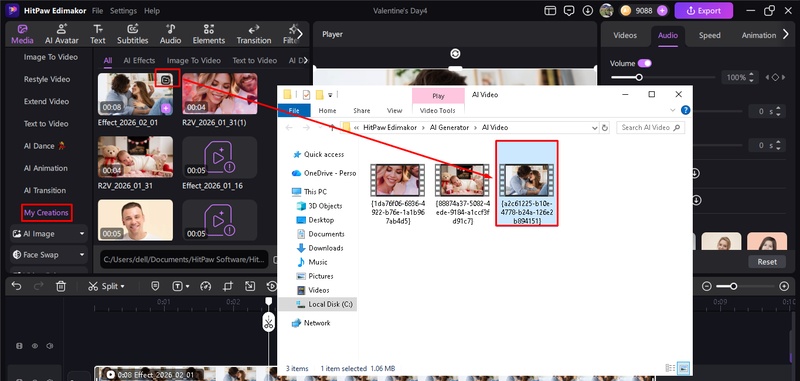This screenshot has width=800, height=381.
Task: Select AI Dance in sidebar
Action: [x=46, y=146]
